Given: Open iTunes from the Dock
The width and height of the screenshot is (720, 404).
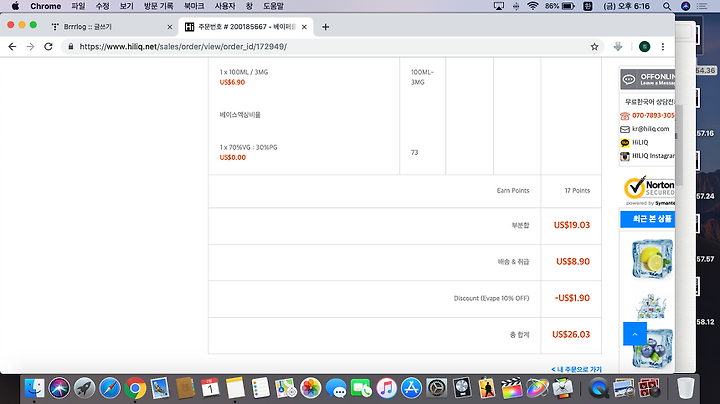Looking at the screenshot, I should pyautogui.click(x=386, y=388).
